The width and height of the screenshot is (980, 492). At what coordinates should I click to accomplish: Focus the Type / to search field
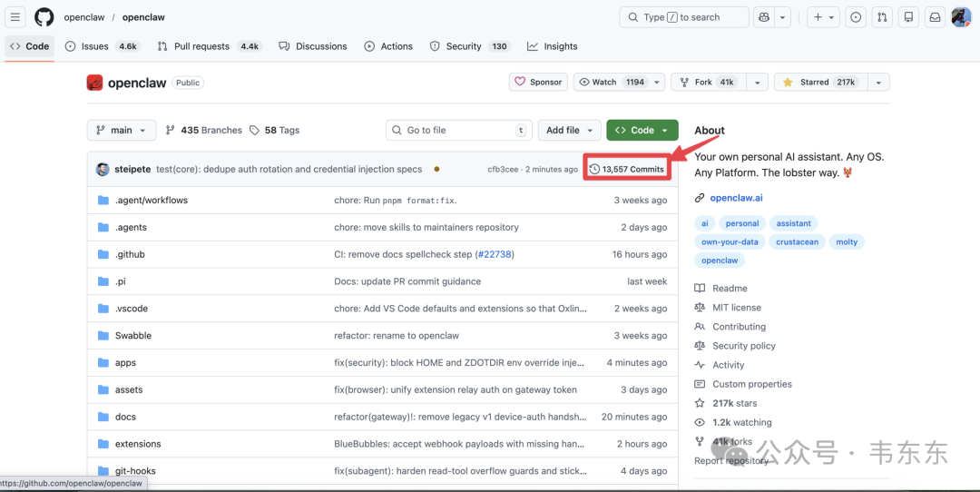click(x=684, y=17)
